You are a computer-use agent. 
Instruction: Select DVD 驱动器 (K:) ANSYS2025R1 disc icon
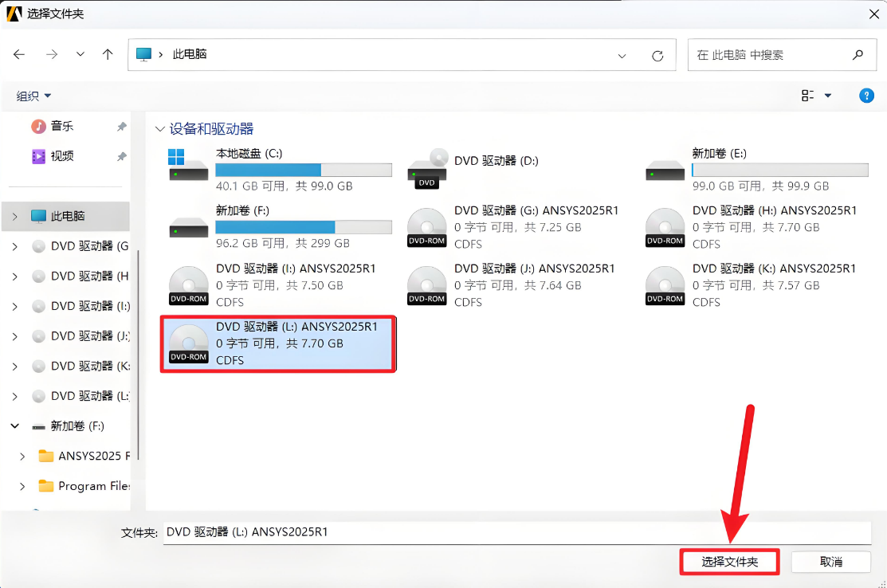click(x=665, y=285)
